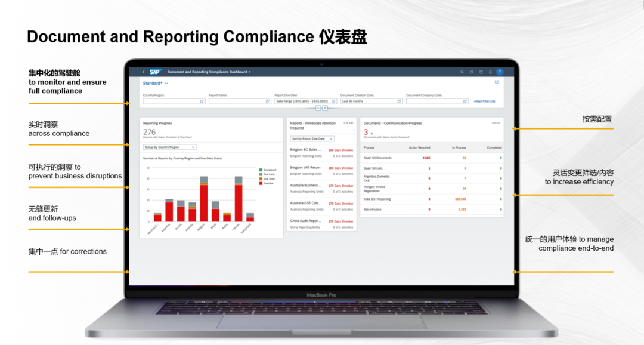This screenshot has height=345, width=644.
Task: Click the share icon below the header
Action: coord(497,82)
